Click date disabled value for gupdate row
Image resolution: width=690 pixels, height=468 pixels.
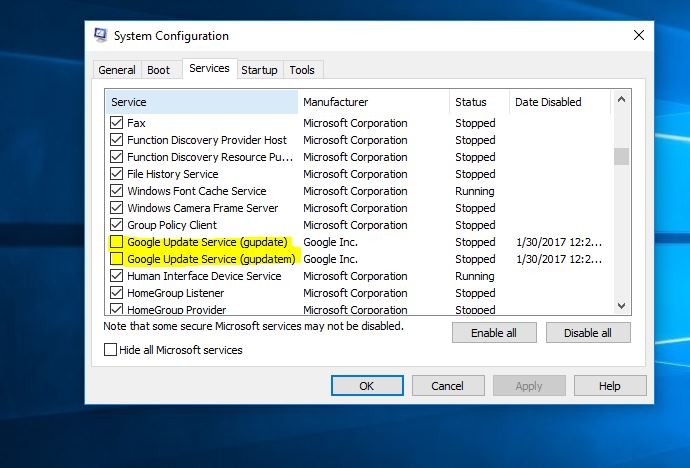pos(559,242)
